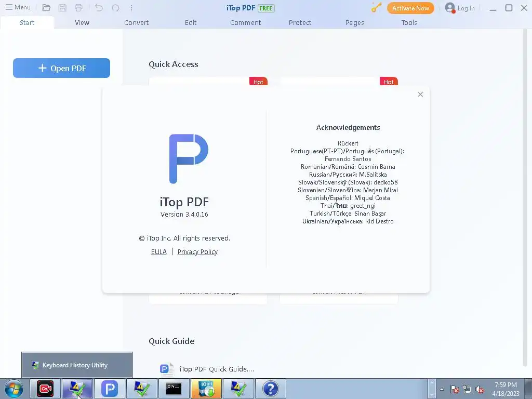The height and width of the screenshot is (399, 532).
Task: Click the Activate Now button
Action: 410,8
